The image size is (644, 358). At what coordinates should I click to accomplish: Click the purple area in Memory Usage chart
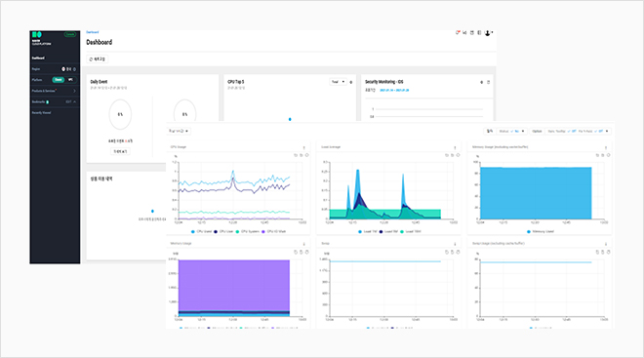click(234, 286)
